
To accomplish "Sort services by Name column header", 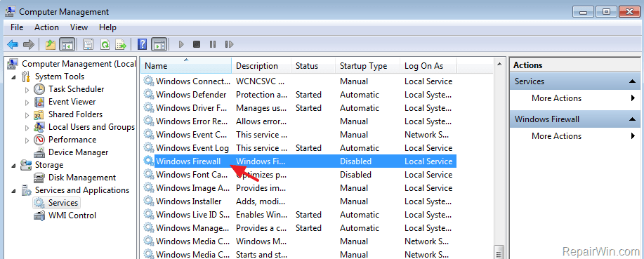I will click(x=187, y=66).
